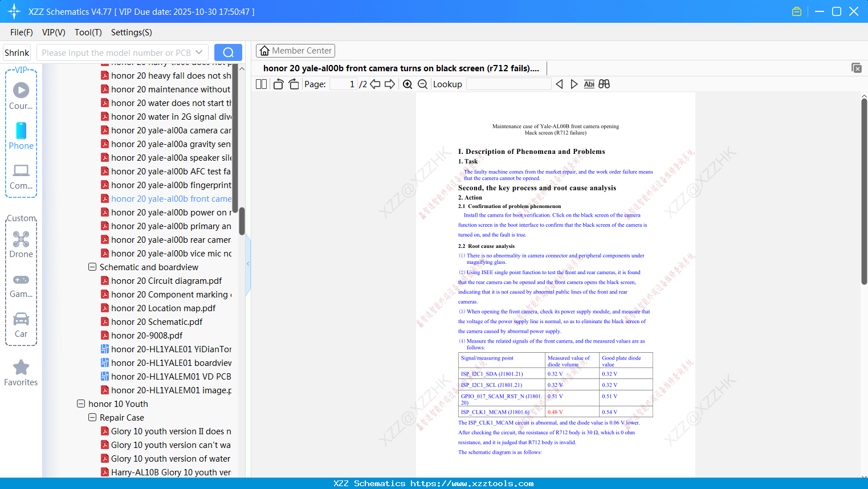Open honor 20 yale-al00b power on case
The width and height of the screenshot is (868, 489).
click(x=166, y=213)
